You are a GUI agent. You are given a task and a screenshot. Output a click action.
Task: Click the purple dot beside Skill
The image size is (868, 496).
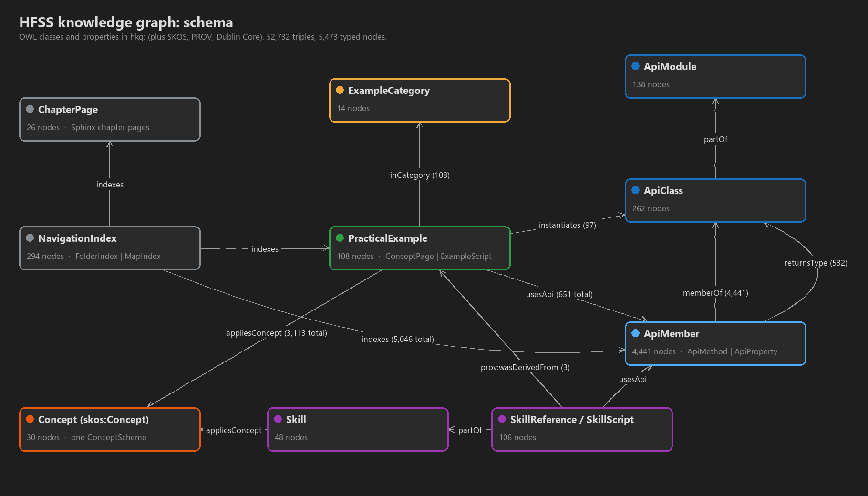point(278,419)
